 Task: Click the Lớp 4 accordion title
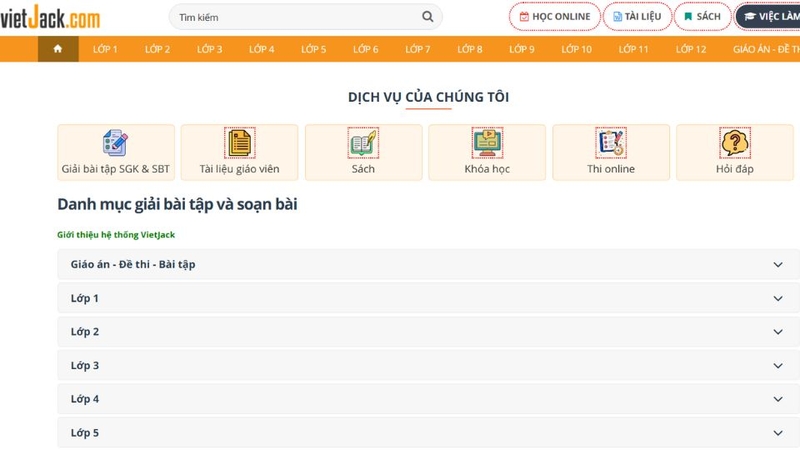coord(85,399)
